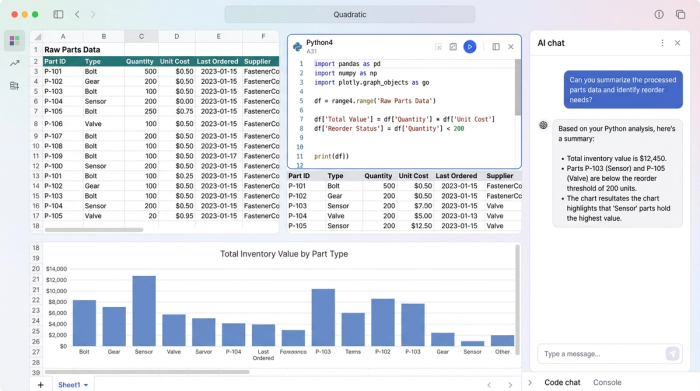Screen dimensions: 700x391
Task: Collapse the bottom panel with chevron
Action: [x=530, y=383]
